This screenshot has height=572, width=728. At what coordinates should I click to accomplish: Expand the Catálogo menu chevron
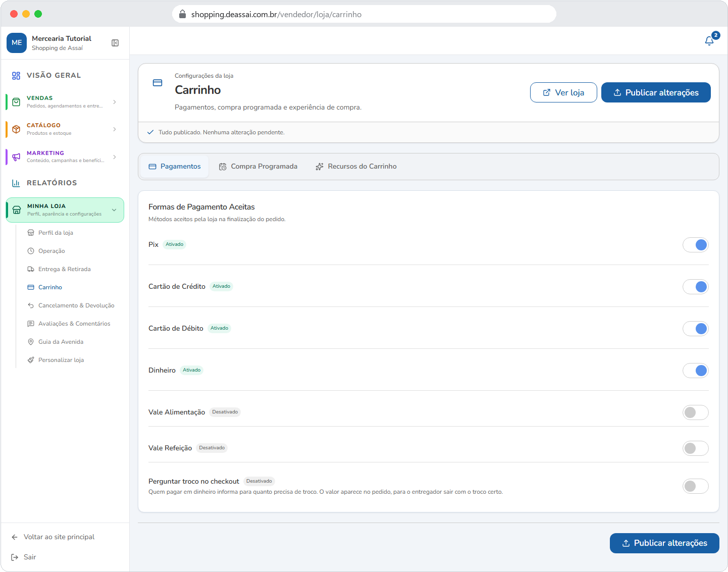(x=115, y=129)
